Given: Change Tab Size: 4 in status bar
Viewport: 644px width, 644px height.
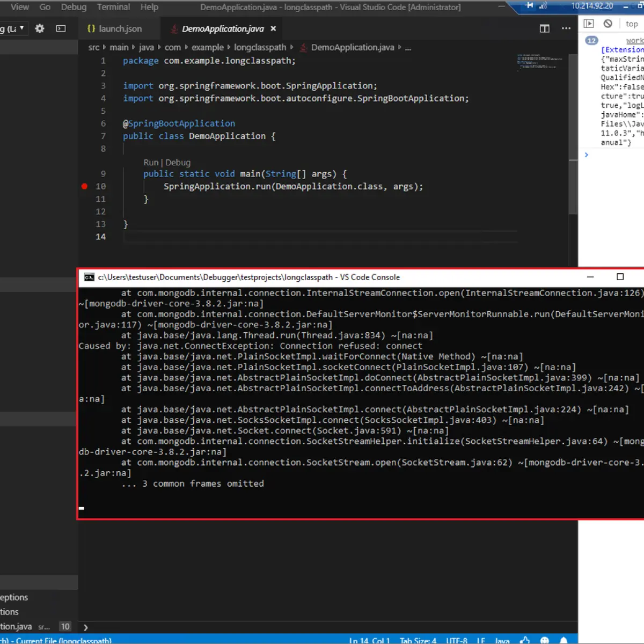Looking at the screenshot, I should [418, 640].
